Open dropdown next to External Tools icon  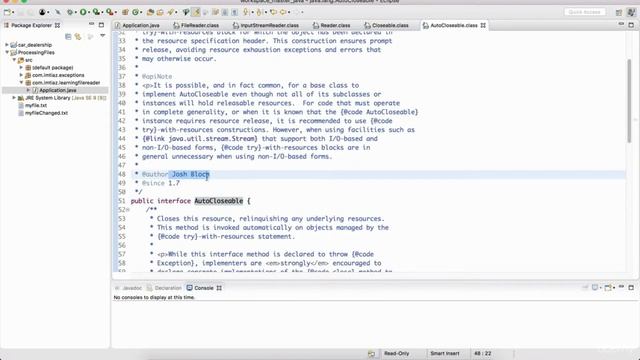[x=116, y=13]
